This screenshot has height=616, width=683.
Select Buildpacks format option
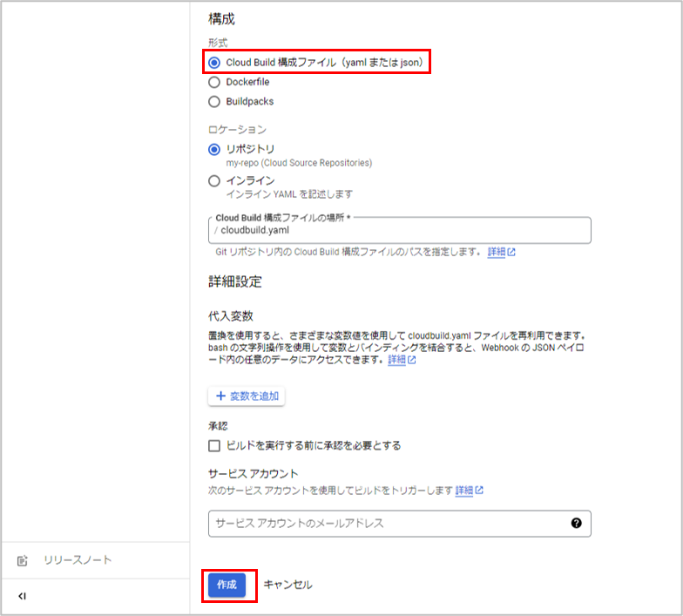pyautogui.click(x=214, y=101)
